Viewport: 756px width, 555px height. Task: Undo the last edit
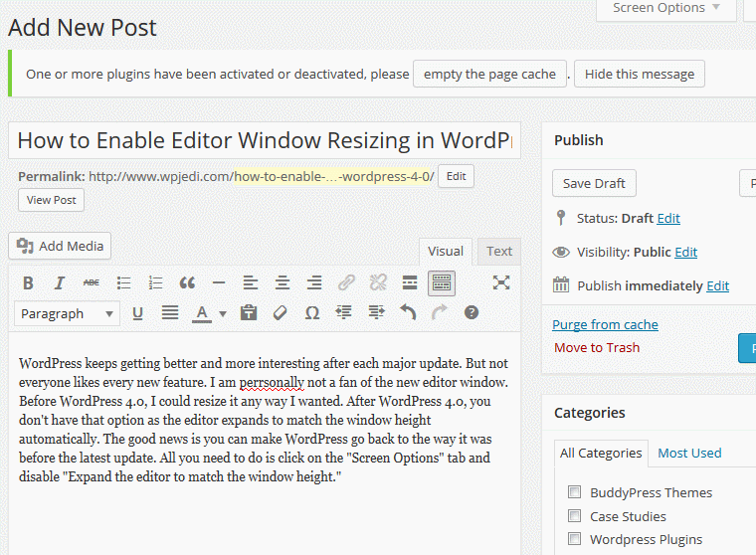point(408,312)
